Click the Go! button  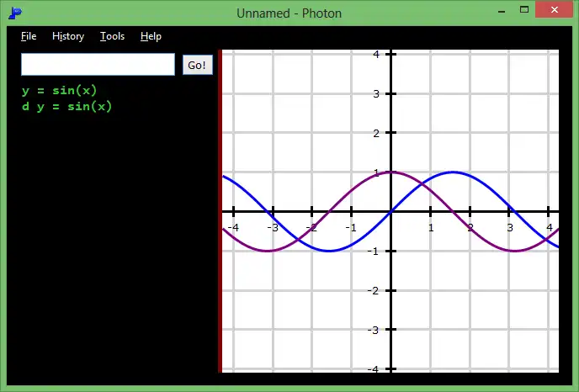198,65
